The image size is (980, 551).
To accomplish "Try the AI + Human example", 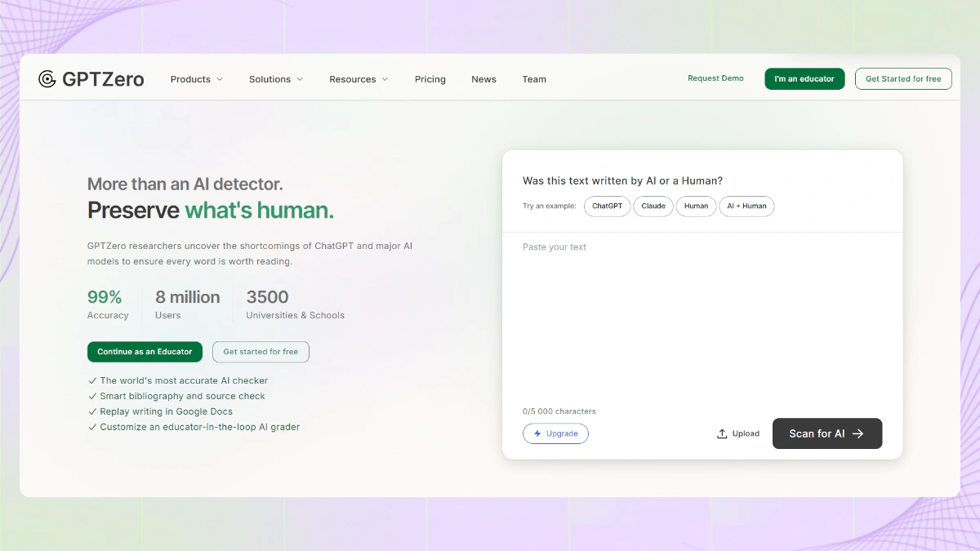I will point(746,207).
